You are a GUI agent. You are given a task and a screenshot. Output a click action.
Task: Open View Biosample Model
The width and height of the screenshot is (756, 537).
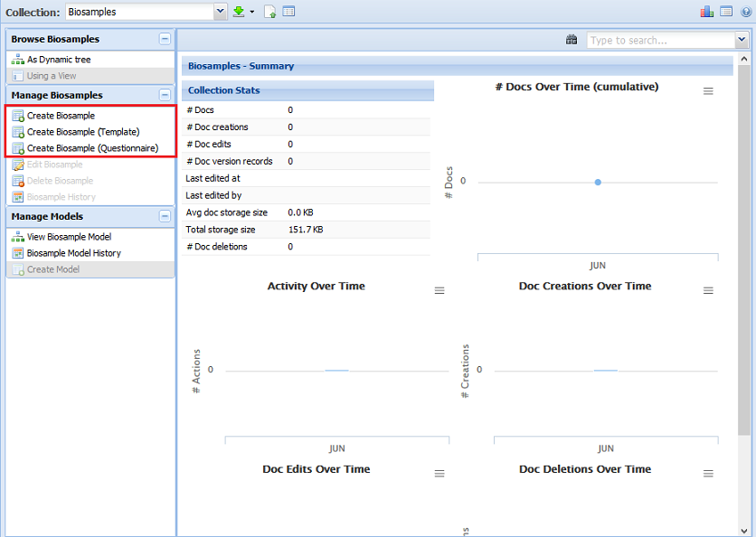69,237
